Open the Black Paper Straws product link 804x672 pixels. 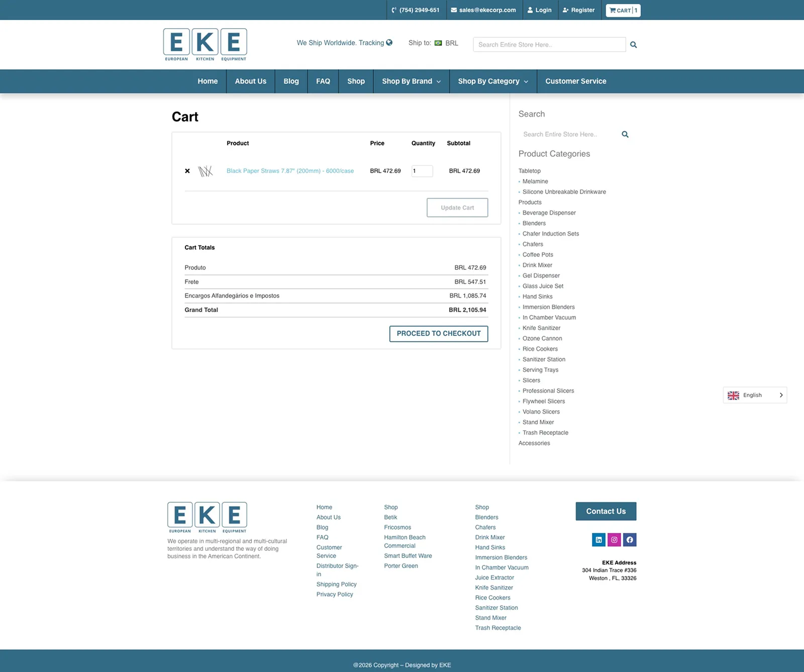[290, 171]
